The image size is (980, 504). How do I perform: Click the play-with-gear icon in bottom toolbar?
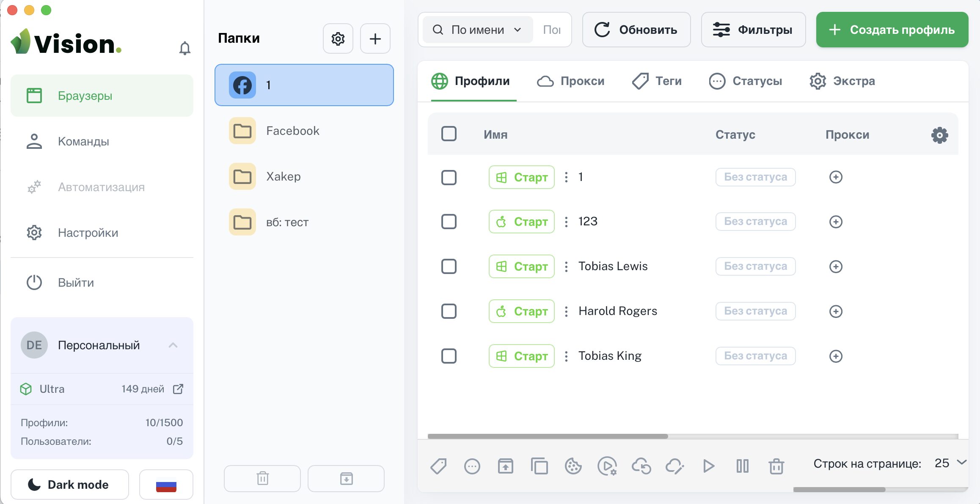[607, 466]
